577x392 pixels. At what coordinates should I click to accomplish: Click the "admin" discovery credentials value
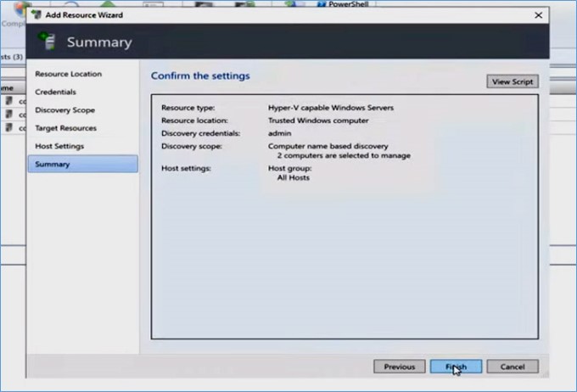[x=280, y=133]
